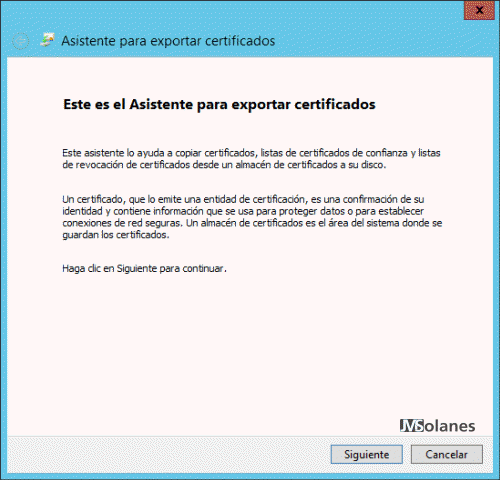Close the wizard with the red X
The image size is (500, 480).
coord(479,10)
